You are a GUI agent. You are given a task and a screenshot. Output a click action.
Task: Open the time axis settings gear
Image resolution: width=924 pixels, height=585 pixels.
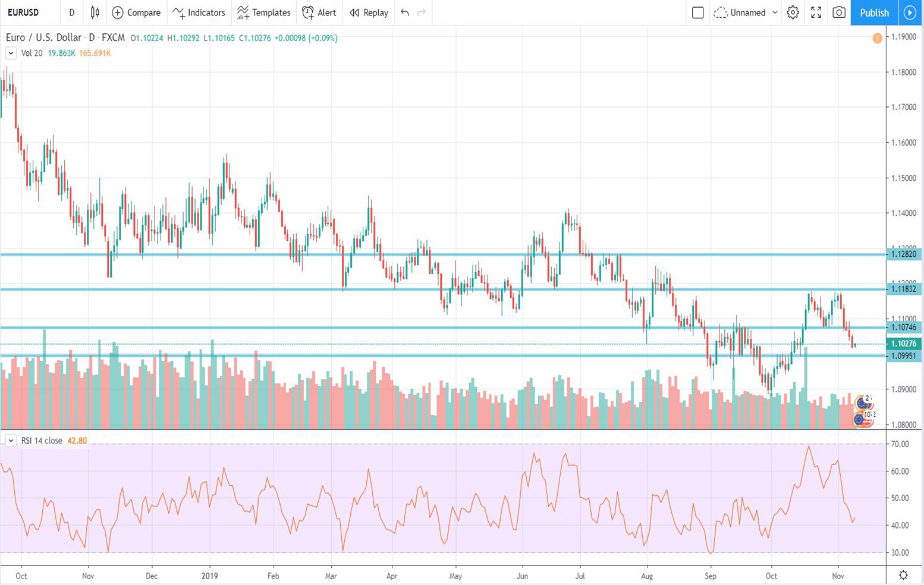(903, 575)
